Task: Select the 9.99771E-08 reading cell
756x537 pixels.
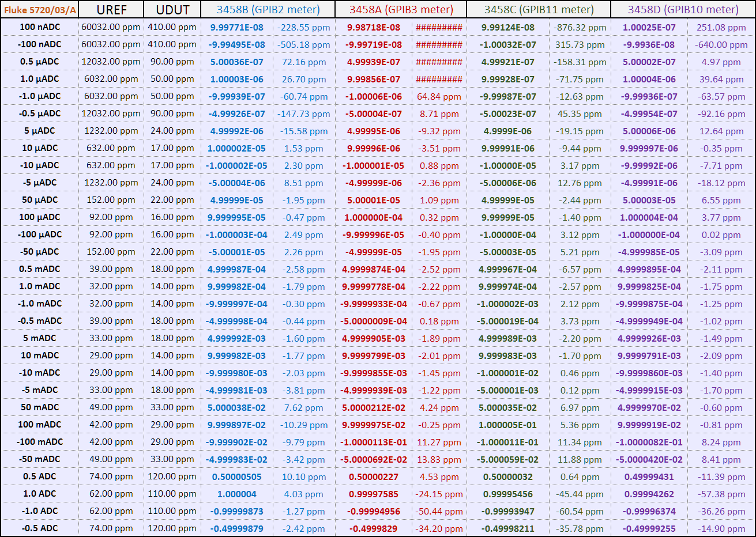Action: (237, 27)
